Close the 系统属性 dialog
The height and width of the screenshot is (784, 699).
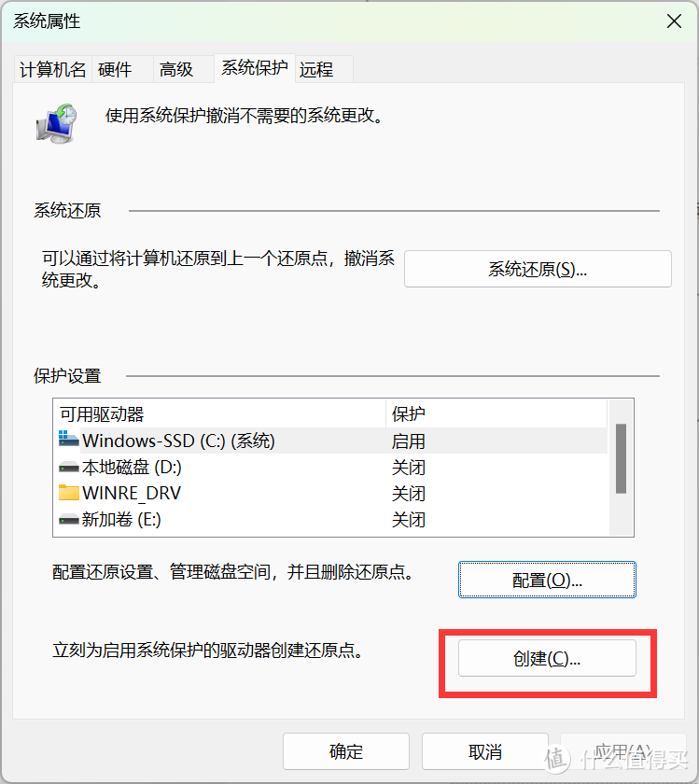coord(674,21)
